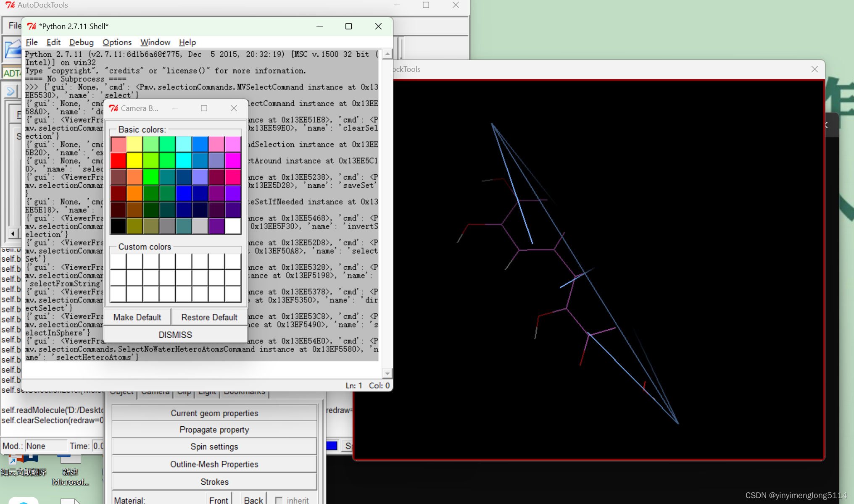
Task: Click Python shell scrollbar up arrow
Action: 387,54
